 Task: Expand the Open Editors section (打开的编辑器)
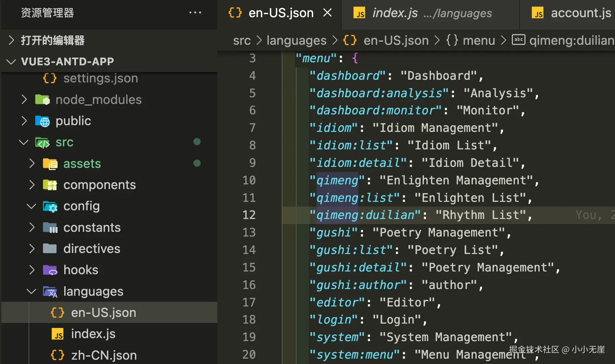pyautogui.click(x=11, y=40)
